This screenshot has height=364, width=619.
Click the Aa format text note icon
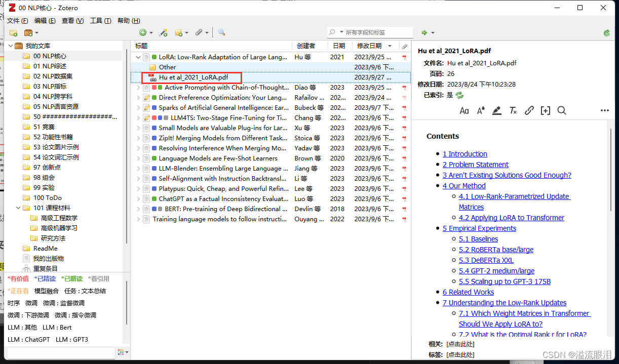click(464, 110)
